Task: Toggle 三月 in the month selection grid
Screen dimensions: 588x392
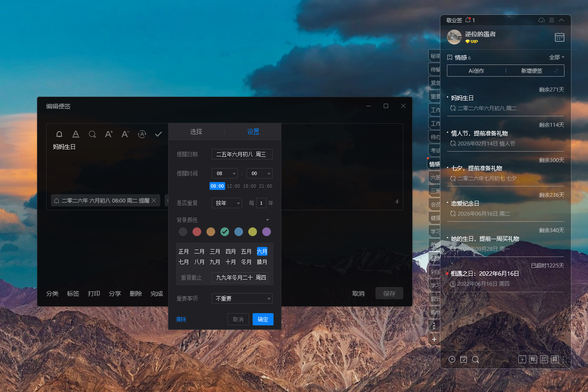Action: point(215,251)
